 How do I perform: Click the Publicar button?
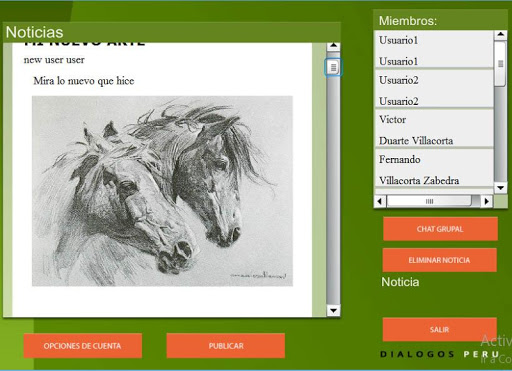(x=226, y=346)
